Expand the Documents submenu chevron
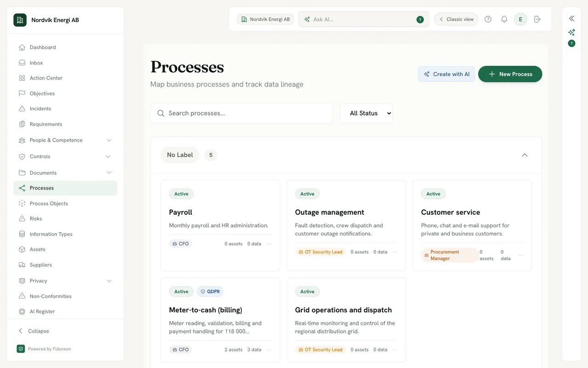 point(109,172)
